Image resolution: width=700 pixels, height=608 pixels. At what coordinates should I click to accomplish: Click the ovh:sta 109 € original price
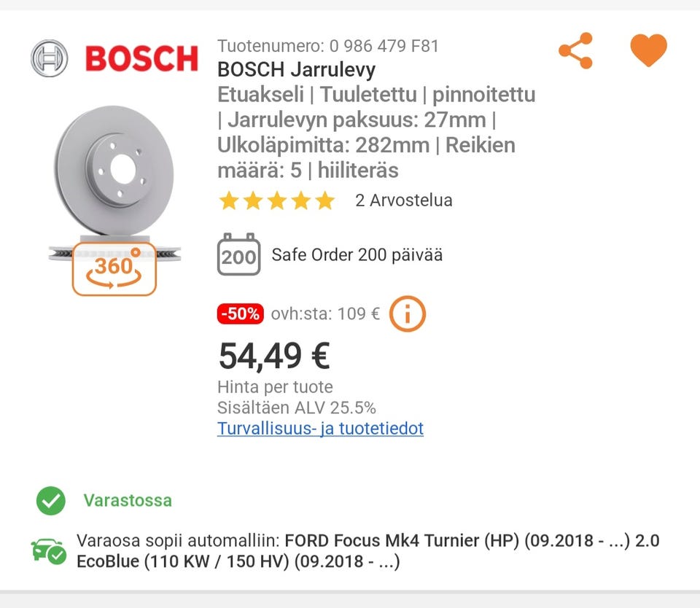pos(325,314)
